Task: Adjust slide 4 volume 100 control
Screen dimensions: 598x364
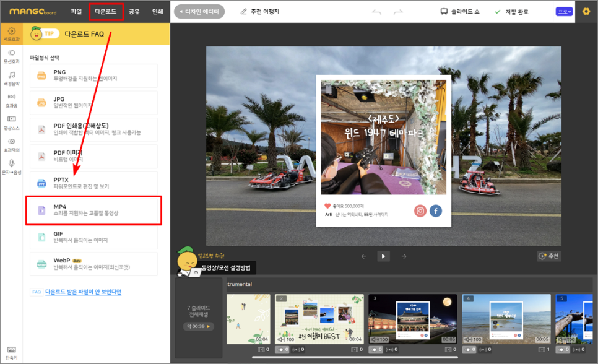Action: (x=473, y=339)
